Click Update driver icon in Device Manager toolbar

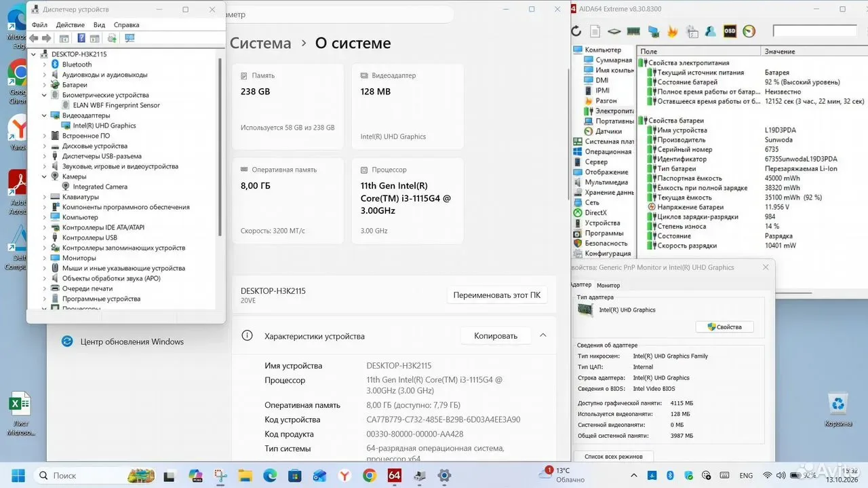click(x=112, y=39)
